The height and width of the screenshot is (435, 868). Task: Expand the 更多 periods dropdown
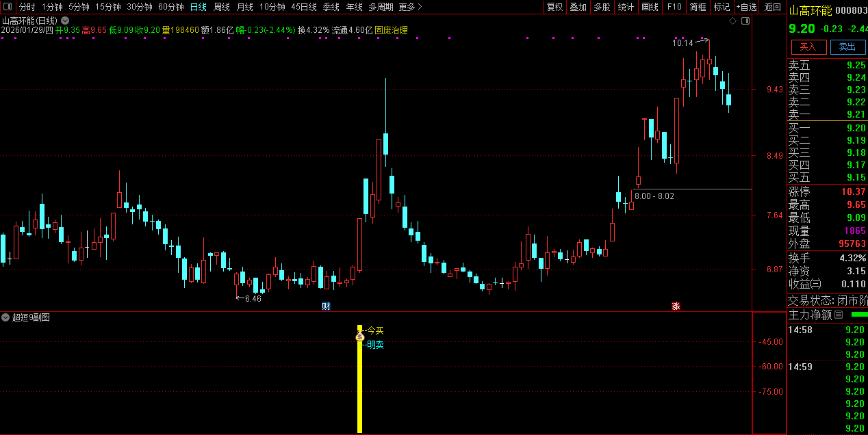410,7
